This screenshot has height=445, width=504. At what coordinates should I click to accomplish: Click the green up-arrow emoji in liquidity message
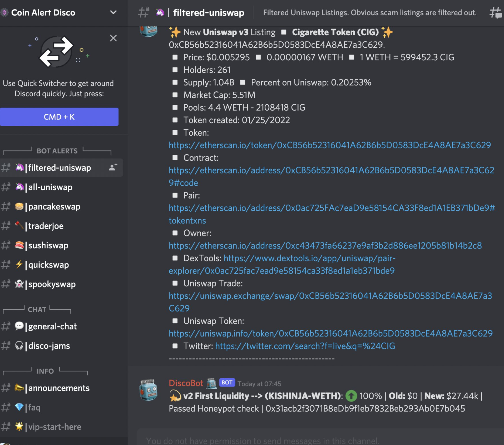pos(351,396)
